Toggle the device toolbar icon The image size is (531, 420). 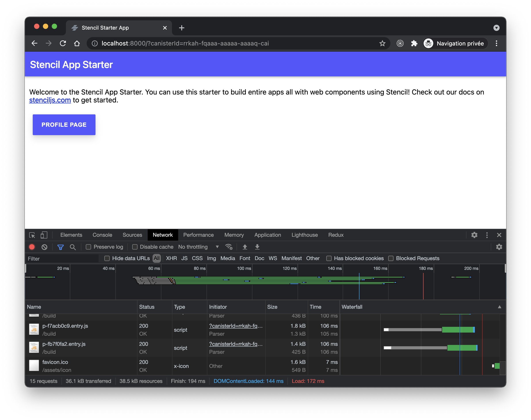pos(44,235)
